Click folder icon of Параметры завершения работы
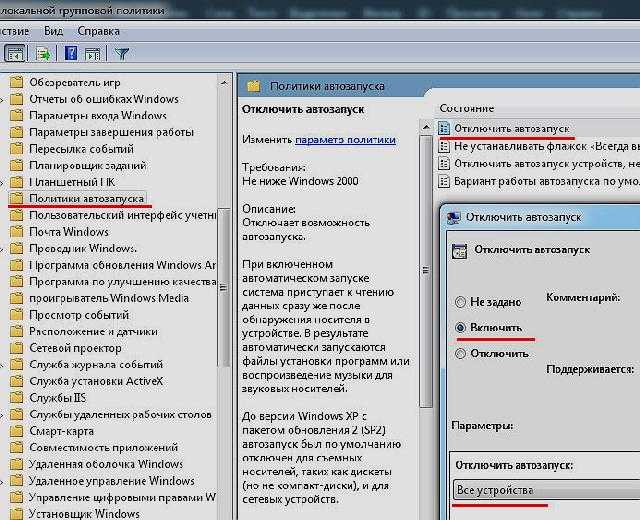The image size is (640, 520). coord(16,132)
